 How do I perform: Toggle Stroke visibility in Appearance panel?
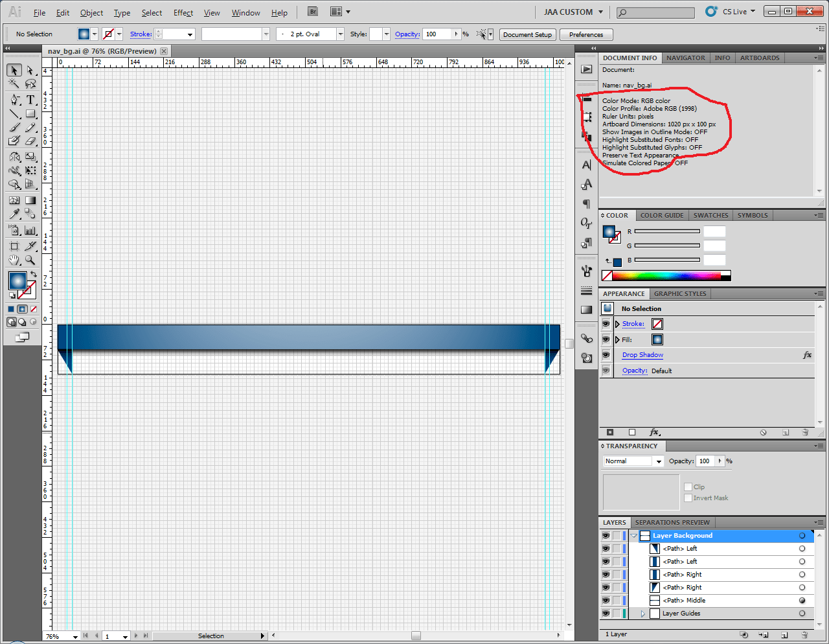coord(606,324)
